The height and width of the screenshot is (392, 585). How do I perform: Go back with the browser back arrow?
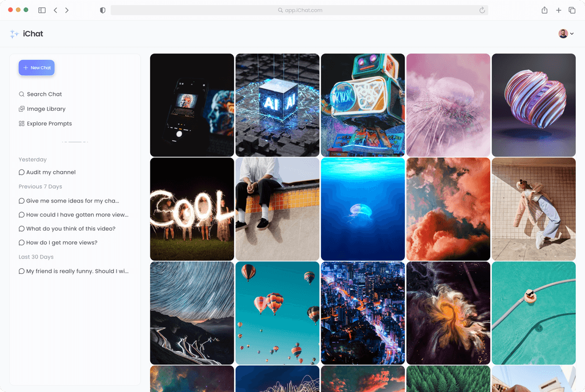click(x=55, y=10)
